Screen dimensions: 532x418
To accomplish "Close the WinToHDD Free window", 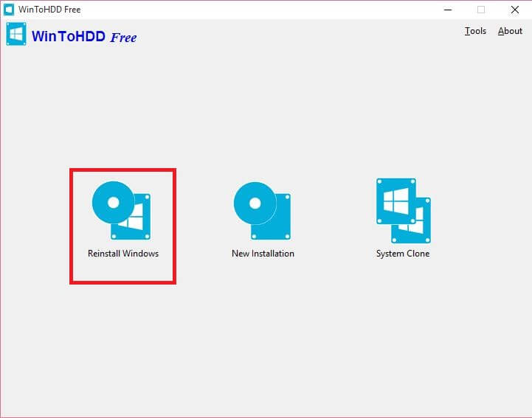I will pyautogui.click(x=515, y=10).
